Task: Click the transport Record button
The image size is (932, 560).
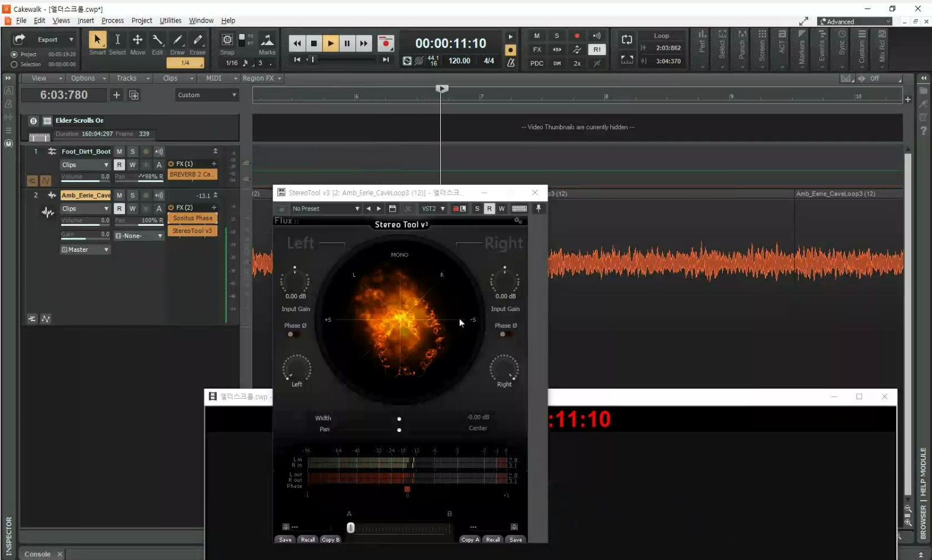Action: (x=386, y=43)
